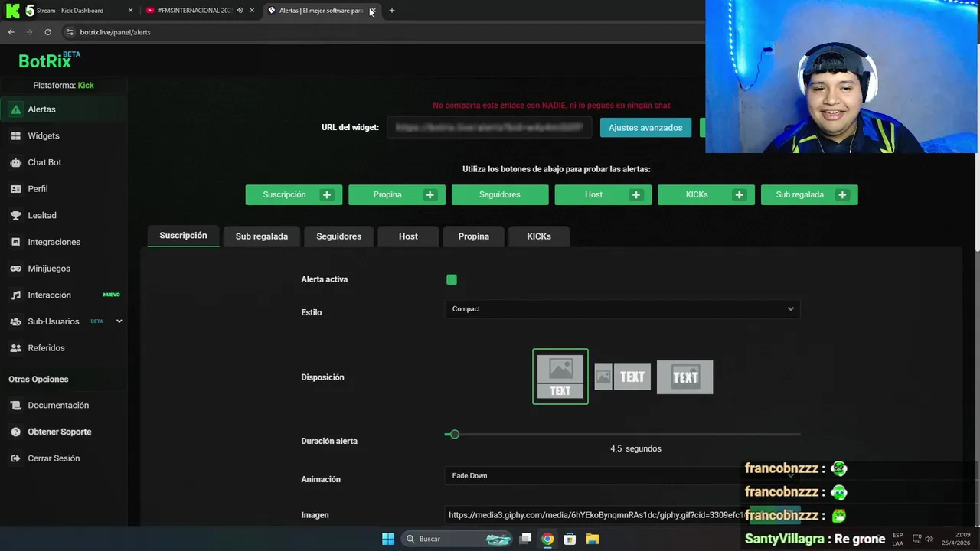Switch to the Propina settings tab
The height and width of the screenshot is (551, 980).
pyautogui.click(x=473, y=236)
